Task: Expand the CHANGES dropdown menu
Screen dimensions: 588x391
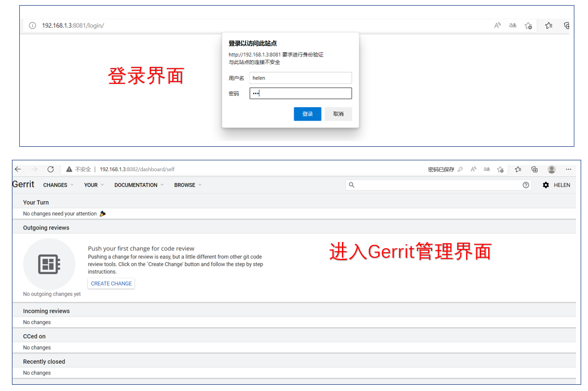Action: (x=55, y=185)
